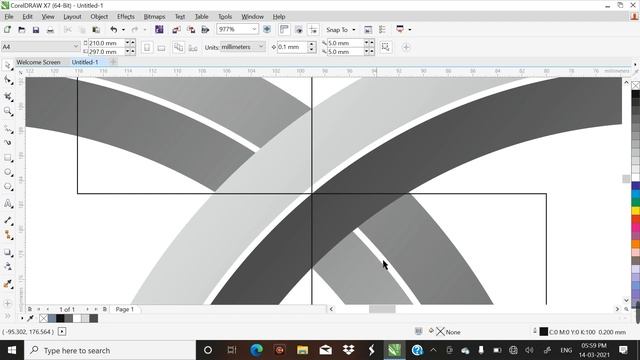Click the Save icon
Screen dimensions: 640x360
click(36, 30)
